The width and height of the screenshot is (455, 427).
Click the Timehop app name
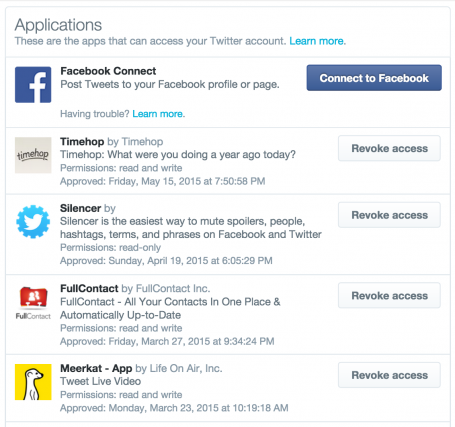coord(82,142)
